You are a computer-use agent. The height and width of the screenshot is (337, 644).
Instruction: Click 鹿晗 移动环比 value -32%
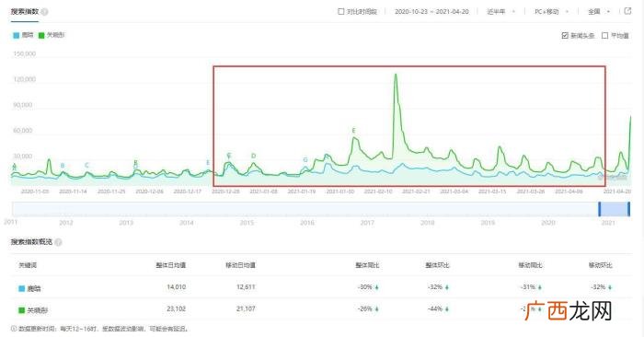coord(598,287)
